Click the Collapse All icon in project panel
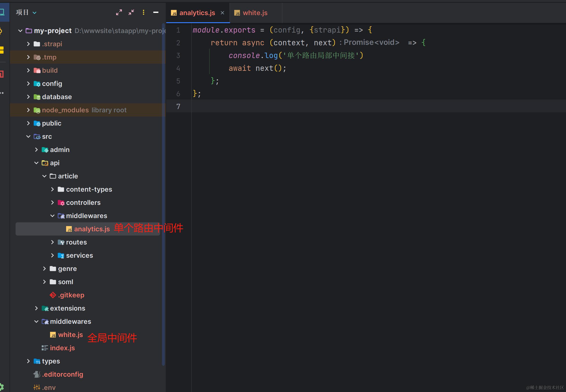 coord(131,12)
